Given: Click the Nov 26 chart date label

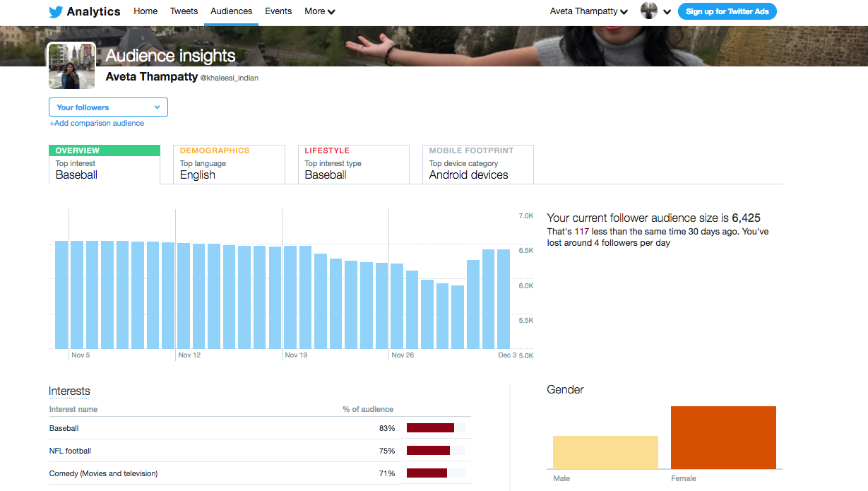Looking at the screenshot, I should pyautogui.click(x=403, y=355).
